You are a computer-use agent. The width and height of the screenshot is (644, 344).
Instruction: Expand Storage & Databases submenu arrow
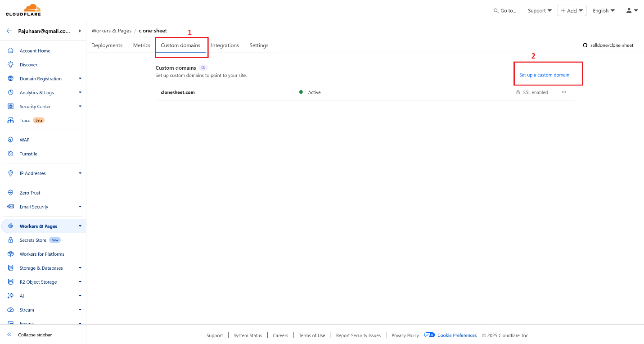(x=80, y=267)
